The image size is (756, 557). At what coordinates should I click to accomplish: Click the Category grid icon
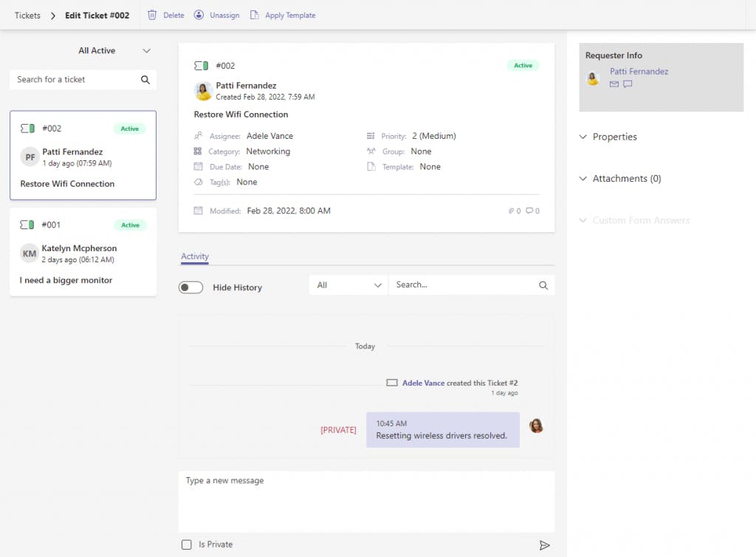(x=198, y=151)
